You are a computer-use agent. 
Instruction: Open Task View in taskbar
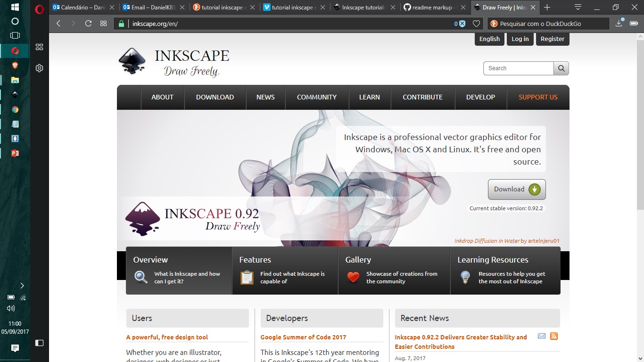15,35
